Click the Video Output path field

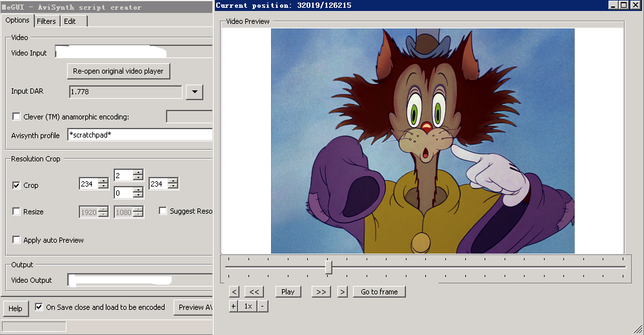tap(140, 280)
